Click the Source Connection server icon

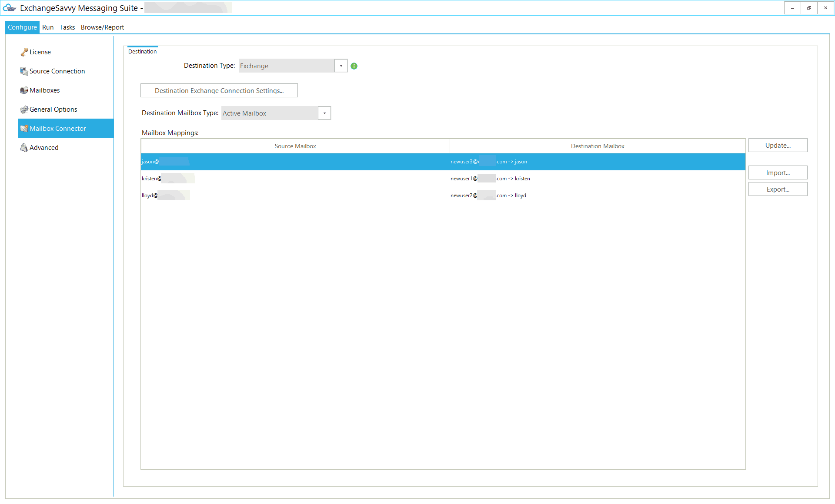[x=24, y=71]
